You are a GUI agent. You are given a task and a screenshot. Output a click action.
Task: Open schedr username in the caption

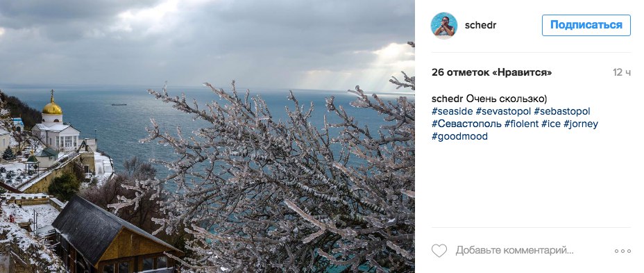click(x=448, y=99)
